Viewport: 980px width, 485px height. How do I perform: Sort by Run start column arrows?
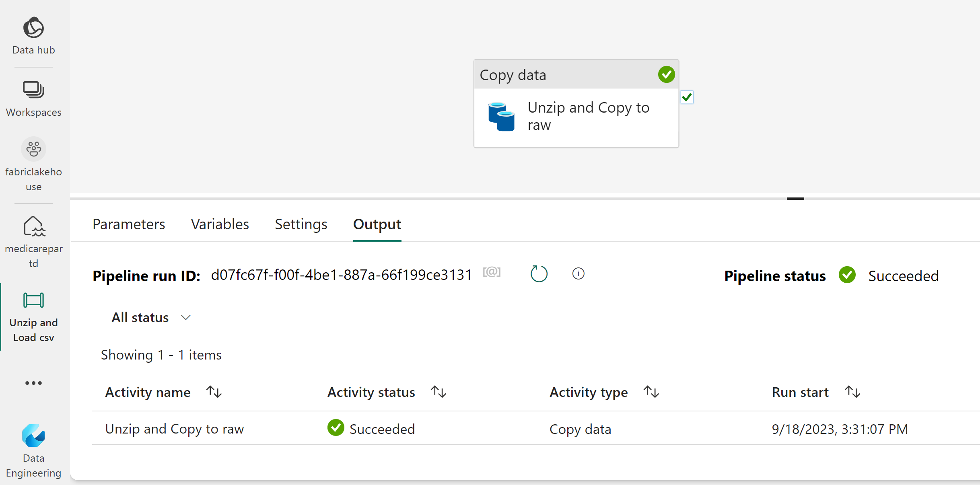click(x=852, y=392)
